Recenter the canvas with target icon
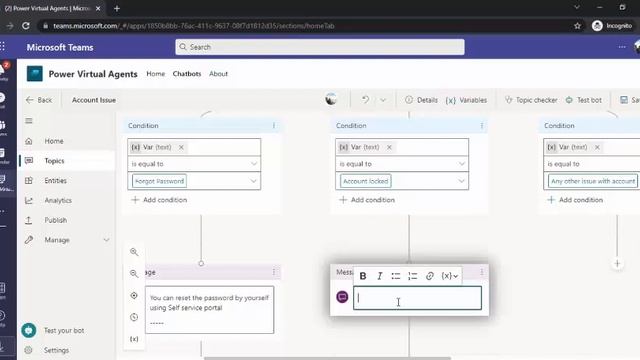Viewport: 640px width, 360px height. [x=134, y=295]
